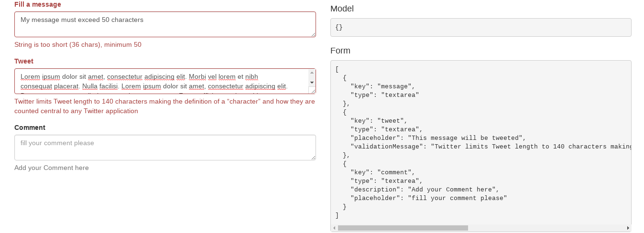Click '"key": "comment"' line in Form JSON
Image resolution: width=644 pixels, height=233 pixels.
point(383,172)
